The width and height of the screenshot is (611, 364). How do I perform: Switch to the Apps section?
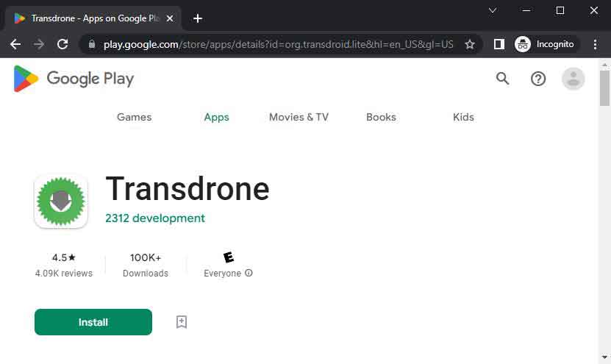click(x=217, y=117)
